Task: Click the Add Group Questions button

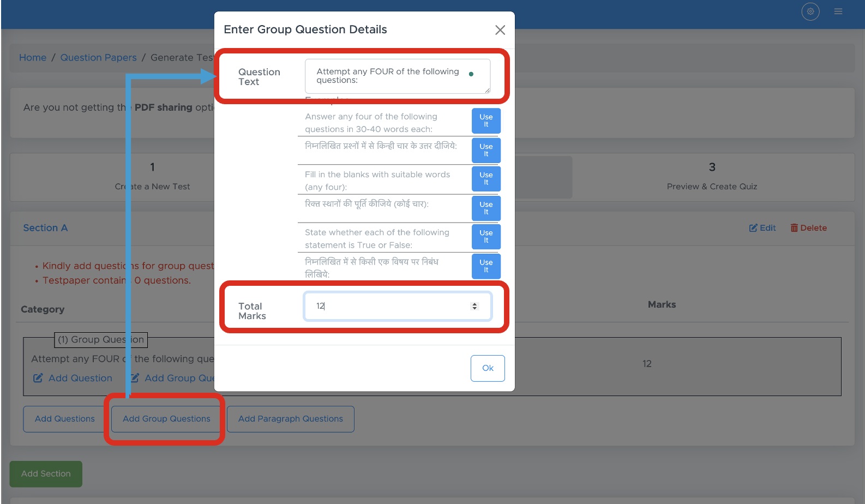Action: coord(166,419)
